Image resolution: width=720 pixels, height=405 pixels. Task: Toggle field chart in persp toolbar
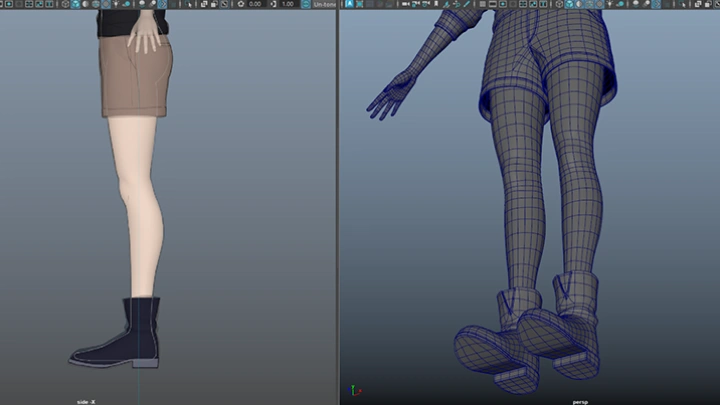(x=523, y=4)
